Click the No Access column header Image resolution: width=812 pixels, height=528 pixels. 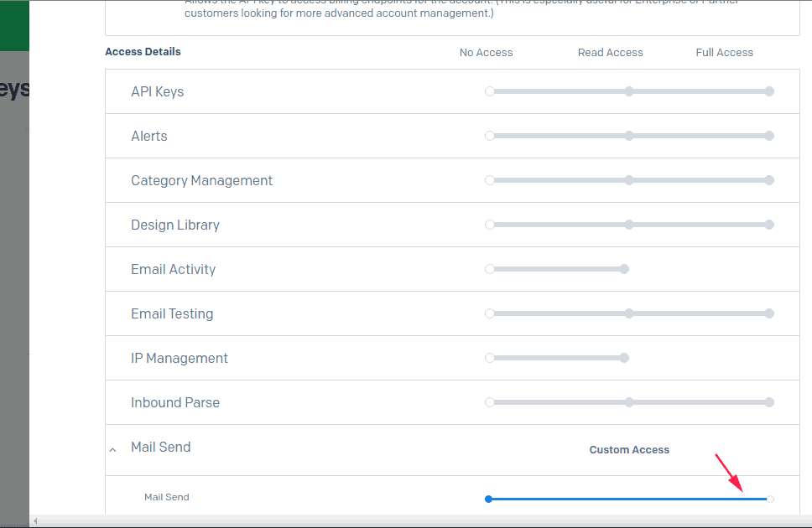[487, 53]
